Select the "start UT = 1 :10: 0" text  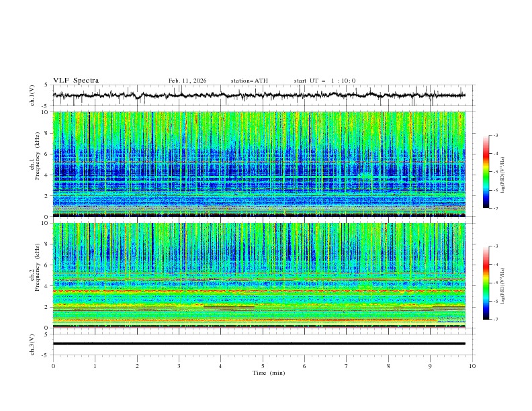(x=324, y=81)
